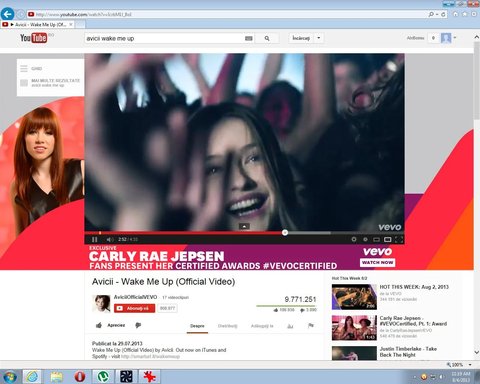Viewport: 480px width, 384px height.
Task: Click the Încărcați upload button
Action: (301, 38)
